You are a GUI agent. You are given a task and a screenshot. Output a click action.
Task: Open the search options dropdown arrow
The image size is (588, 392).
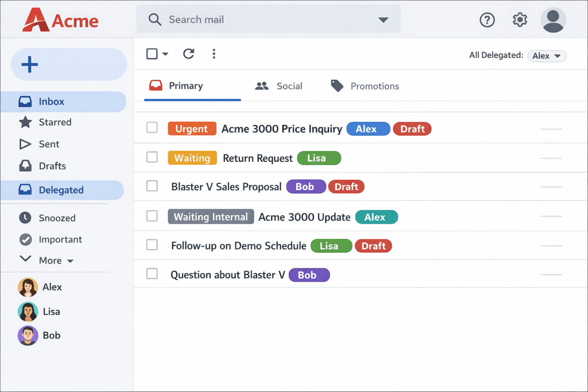click(383, 19)
